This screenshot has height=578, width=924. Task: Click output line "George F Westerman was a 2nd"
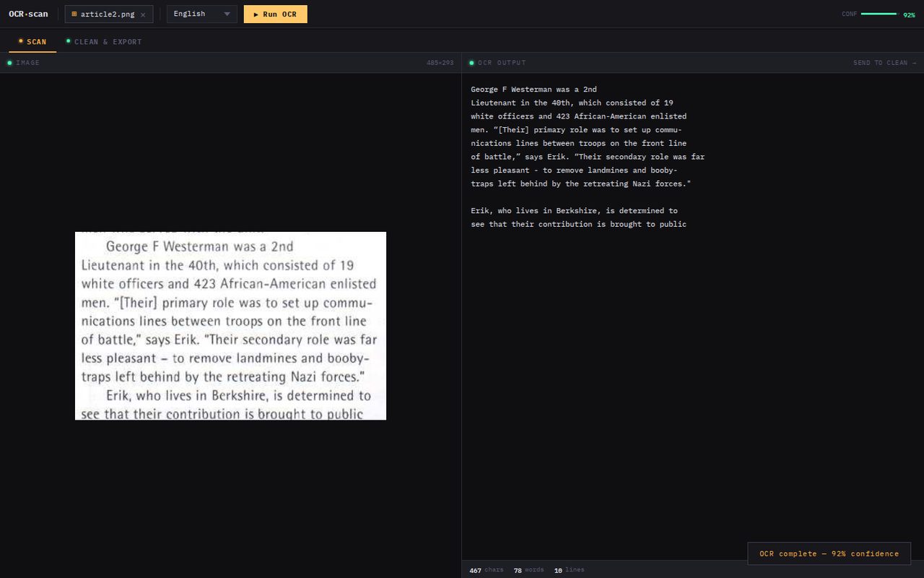[x=533, y=90]
